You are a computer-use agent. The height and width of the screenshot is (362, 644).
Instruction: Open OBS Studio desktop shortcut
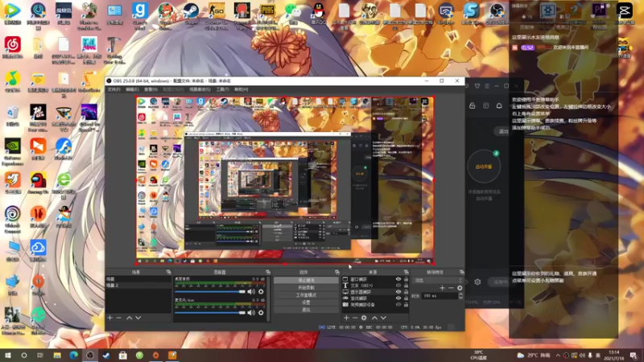click(x=497, y=14)
